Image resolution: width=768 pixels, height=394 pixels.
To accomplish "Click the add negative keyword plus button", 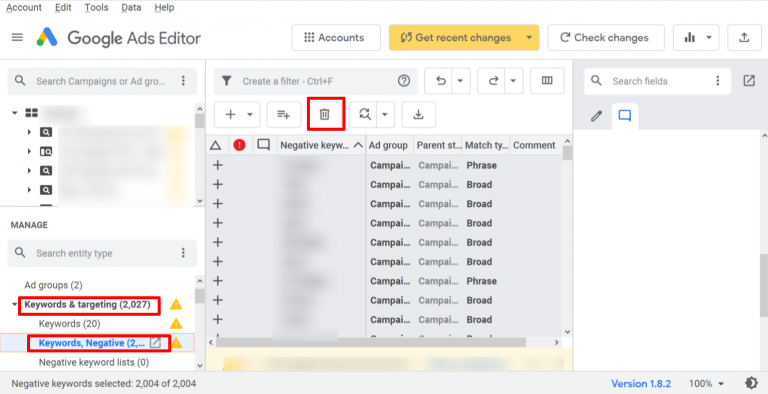I will coord(230,114).
